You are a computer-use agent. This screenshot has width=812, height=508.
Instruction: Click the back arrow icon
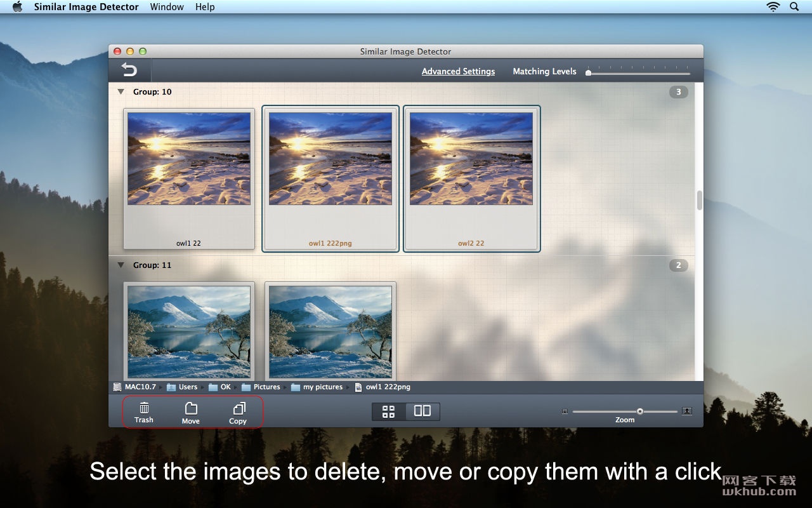point(129,70)
